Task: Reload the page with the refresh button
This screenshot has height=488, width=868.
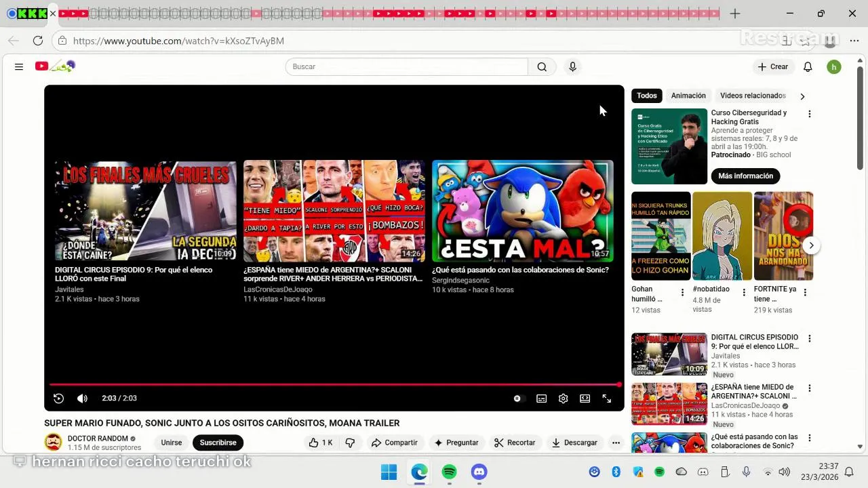Action: [x=38, y=41]
